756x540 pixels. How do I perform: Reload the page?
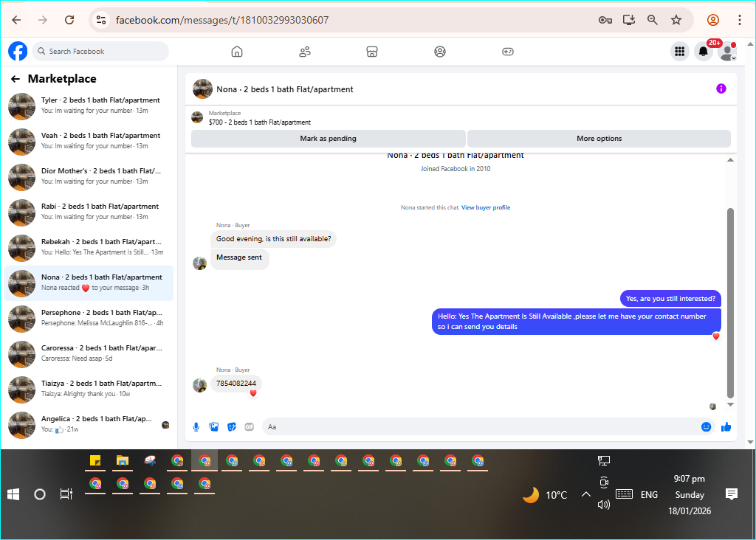pyautogui.click(x=69, y=20)
